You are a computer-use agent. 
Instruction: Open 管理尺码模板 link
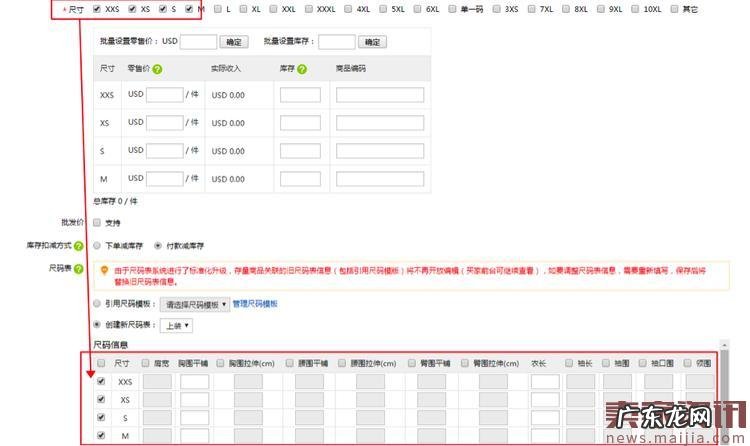click(x=255, y=303)
